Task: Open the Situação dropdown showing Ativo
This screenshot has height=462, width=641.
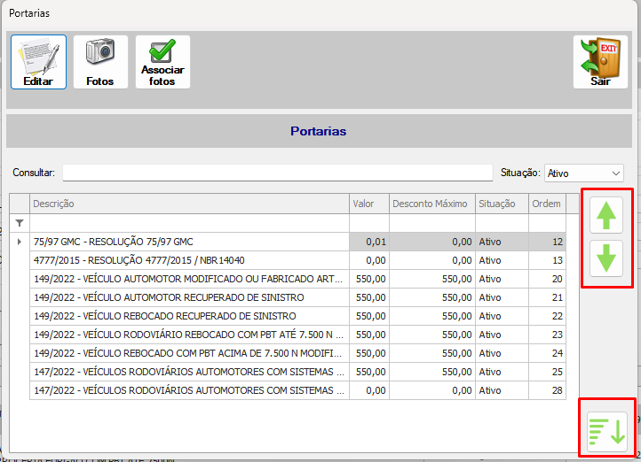Action: 584,173
